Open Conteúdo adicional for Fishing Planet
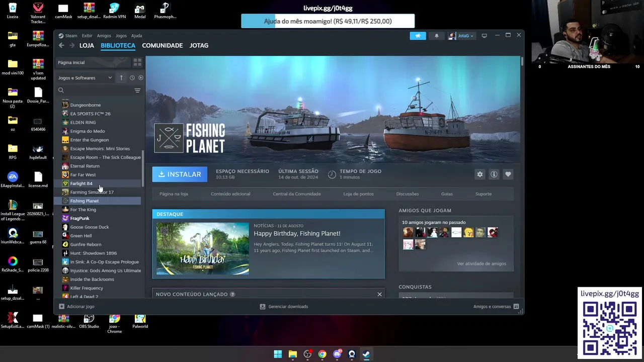Screen dimensions: 644x362 [x=230, y=194]
